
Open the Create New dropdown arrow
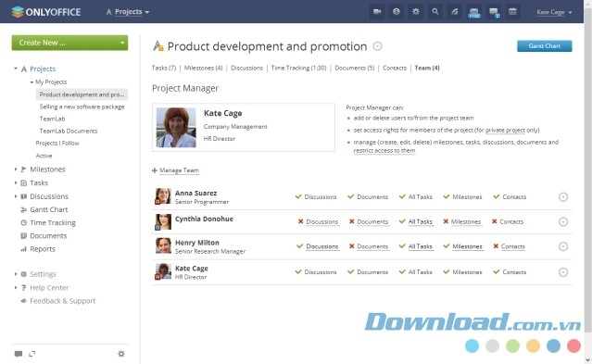122,43
